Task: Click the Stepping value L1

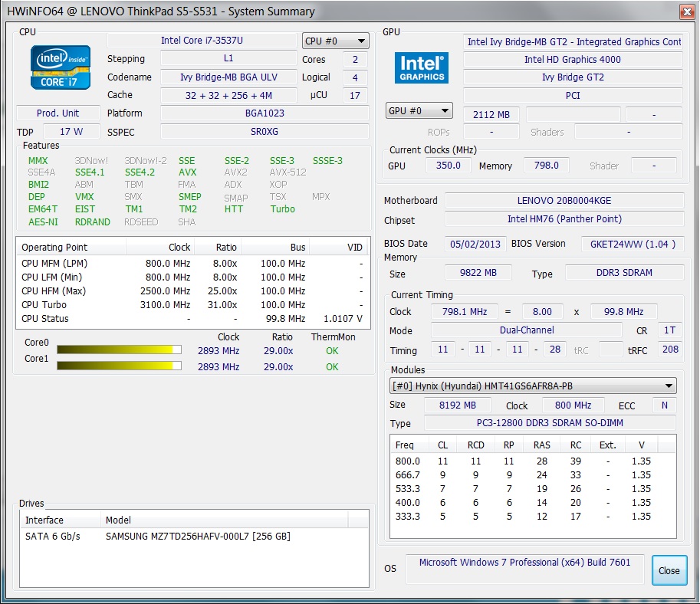Action: [228, 58]
